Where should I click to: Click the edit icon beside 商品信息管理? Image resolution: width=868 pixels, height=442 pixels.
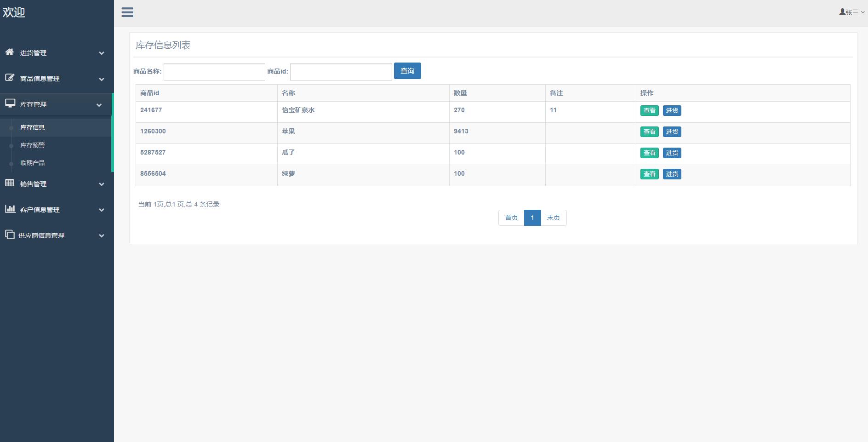pyautogui.click(x=10, y=78)
